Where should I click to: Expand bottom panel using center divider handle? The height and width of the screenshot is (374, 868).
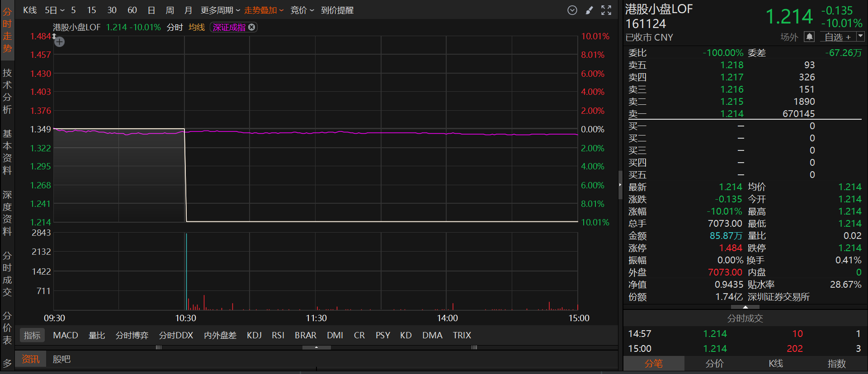(316, 347)
